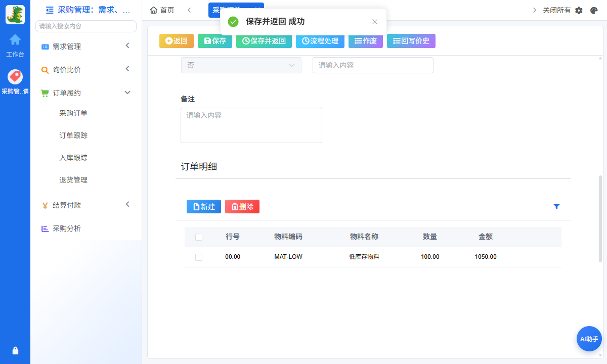The height and width of the screenshot is (364, 607).
Task: Click the row number cell 00.00
Action: point(233,257)
